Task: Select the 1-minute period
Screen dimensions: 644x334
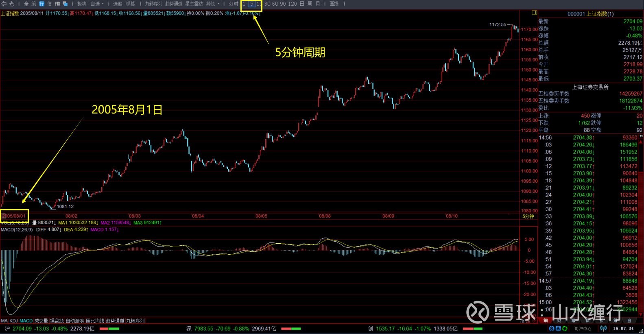Action: pos(244,4)
